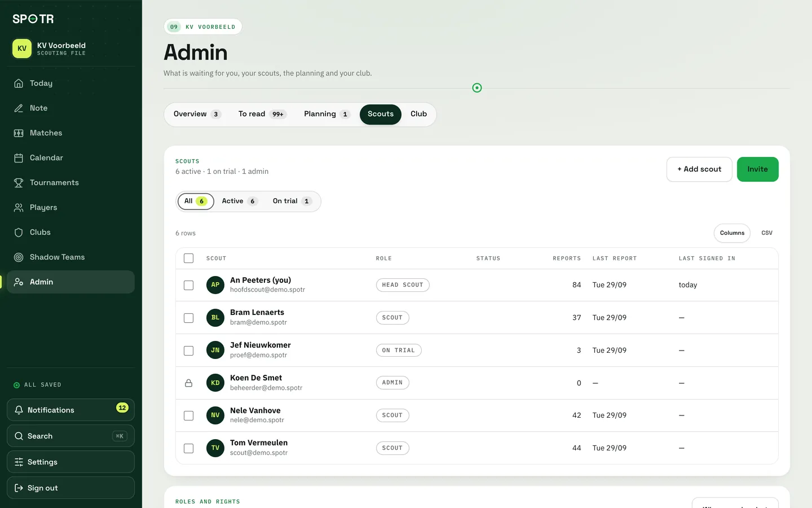Screen dimensions: 812x508
Task: Open Shadow Teams target icon
Action: point(19,257)
